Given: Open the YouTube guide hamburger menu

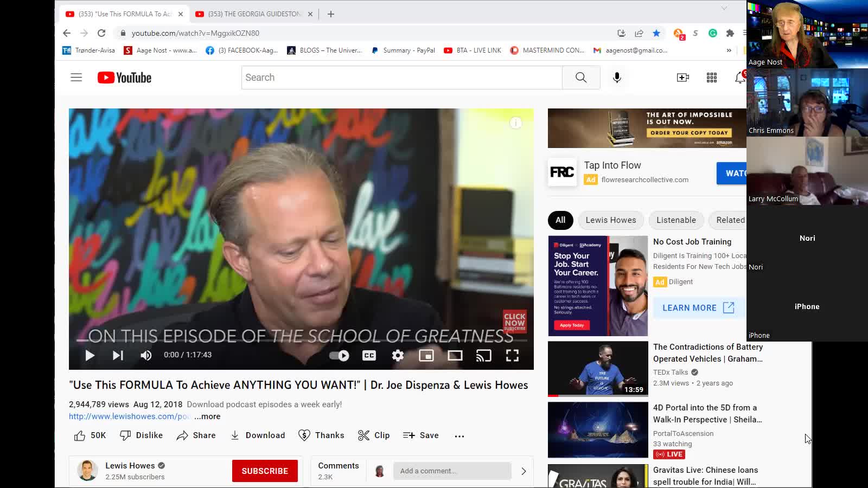Looking at the screenshot, I should (x=76, y=78).
